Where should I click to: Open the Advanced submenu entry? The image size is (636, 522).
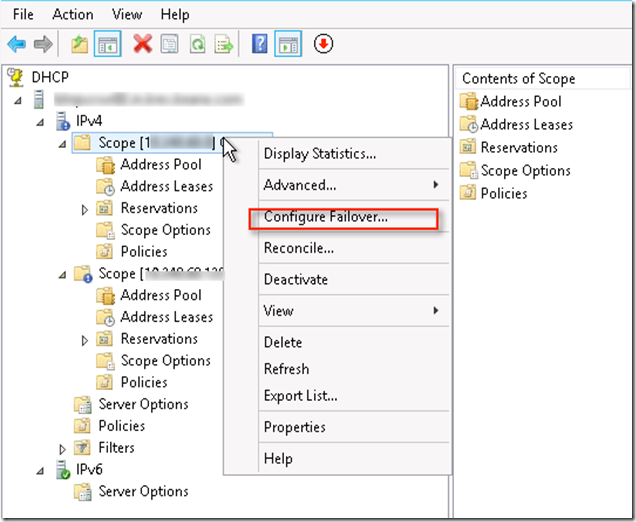tap(300, 185)
